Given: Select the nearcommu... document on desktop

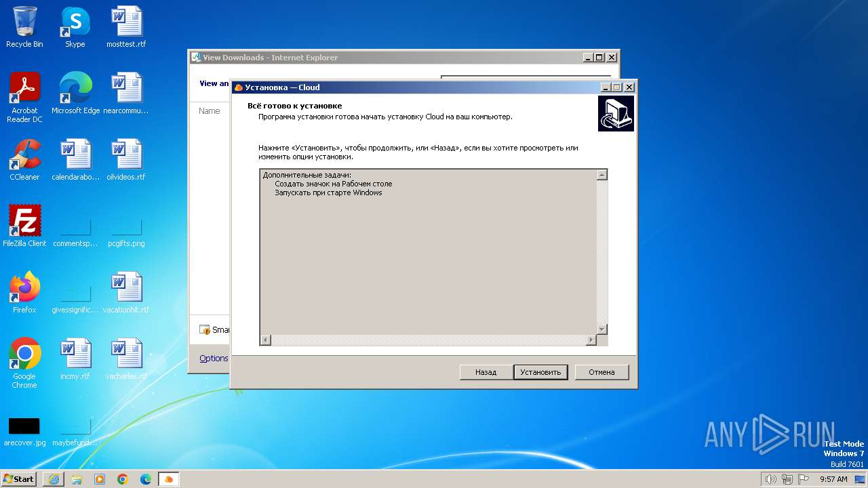Looking at the screenshot, I should tap(126, 94).
